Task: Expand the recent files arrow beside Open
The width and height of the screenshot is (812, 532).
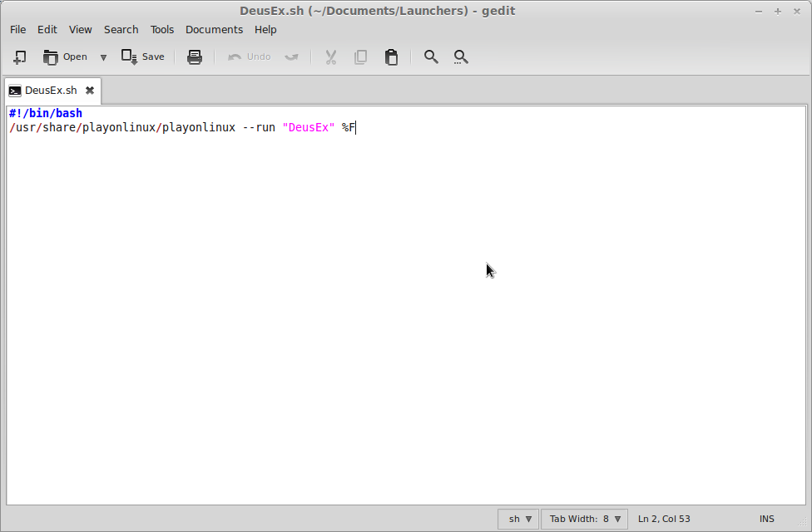Action: click(x=103, y=57)
